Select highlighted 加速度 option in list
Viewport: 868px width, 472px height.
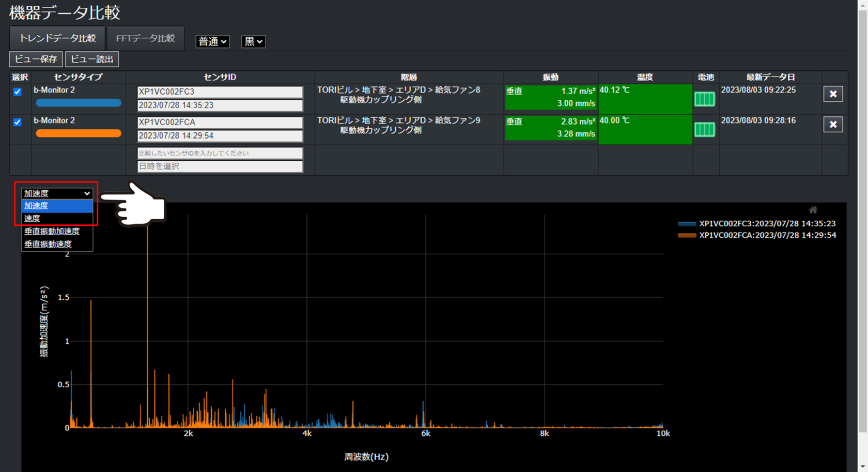pos(57,206)
